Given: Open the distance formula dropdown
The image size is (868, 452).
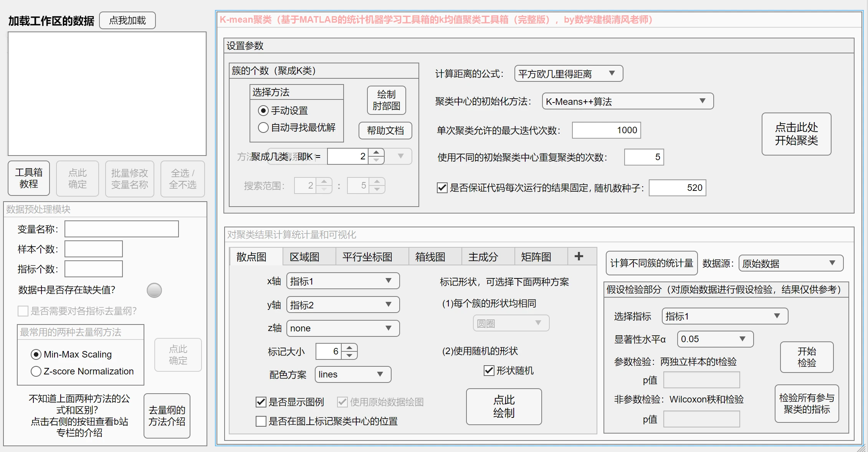Looking at the screenshot, I should [568, 73].
